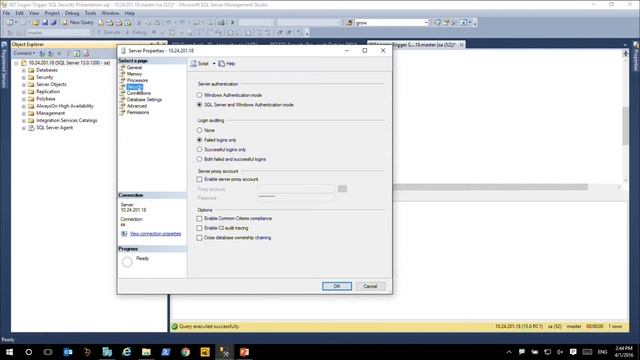Click Cancel in Server Properties
Image resolution: width=640 pixels, height=360 pixels.
370,286
